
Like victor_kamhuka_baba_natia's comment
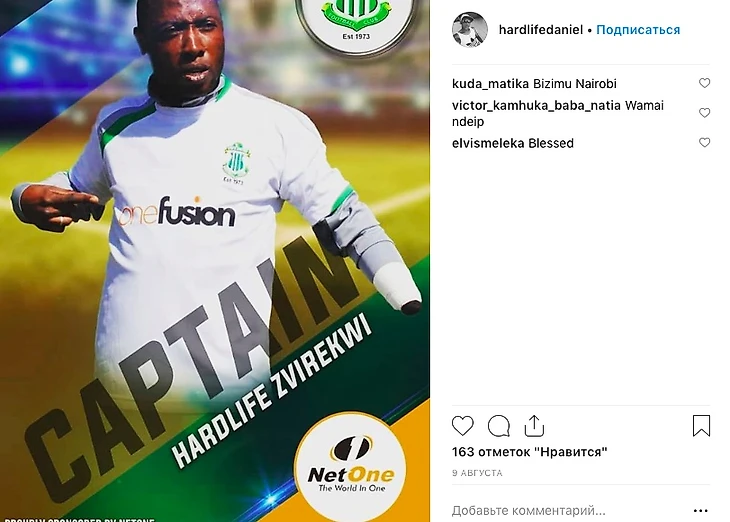[704, 113]
